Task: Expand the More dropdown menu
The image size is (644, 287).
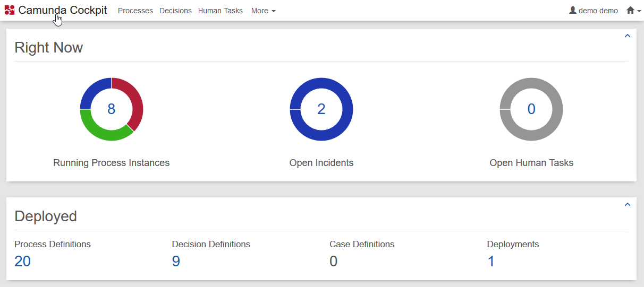Action: (263, 11)
